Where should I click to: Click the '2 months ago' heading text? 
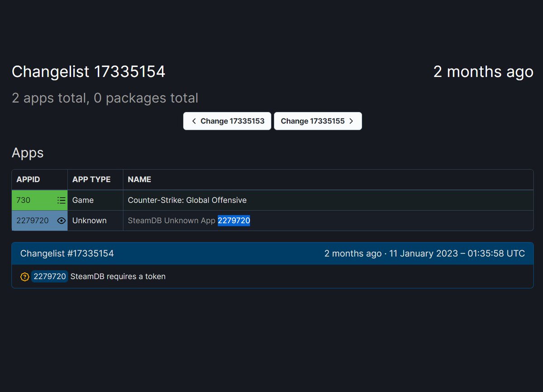[483, 72]
